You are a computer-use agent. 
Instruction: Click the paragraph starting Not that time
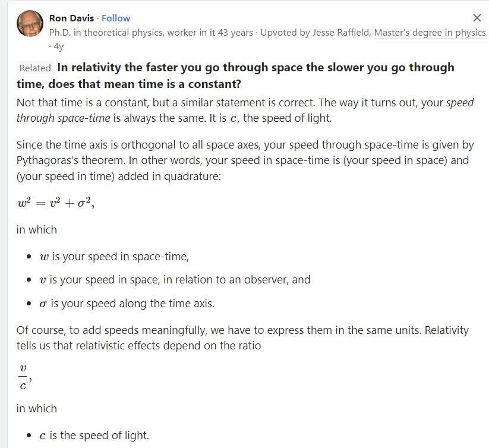point(245,111)
